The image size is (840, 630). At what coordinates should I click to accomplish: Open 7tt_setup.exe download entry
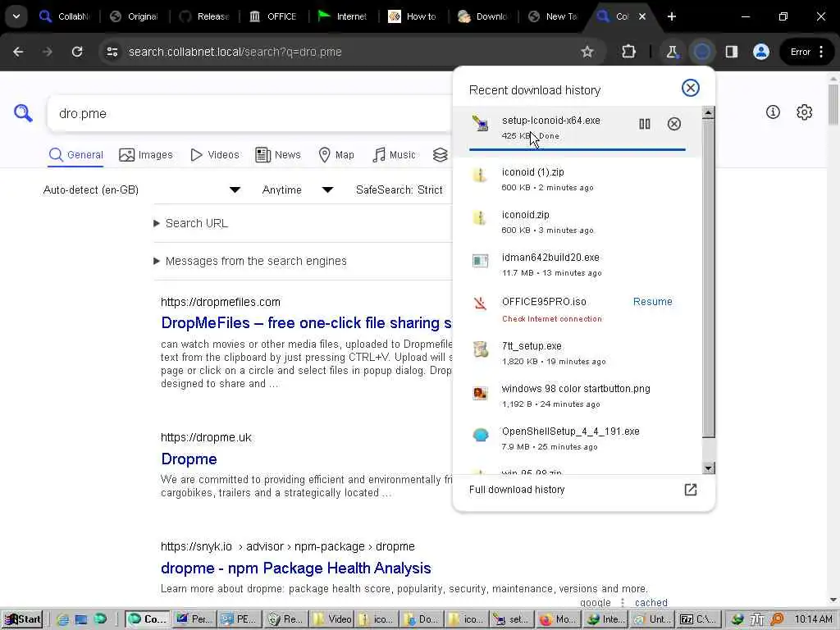click(577, 354)
